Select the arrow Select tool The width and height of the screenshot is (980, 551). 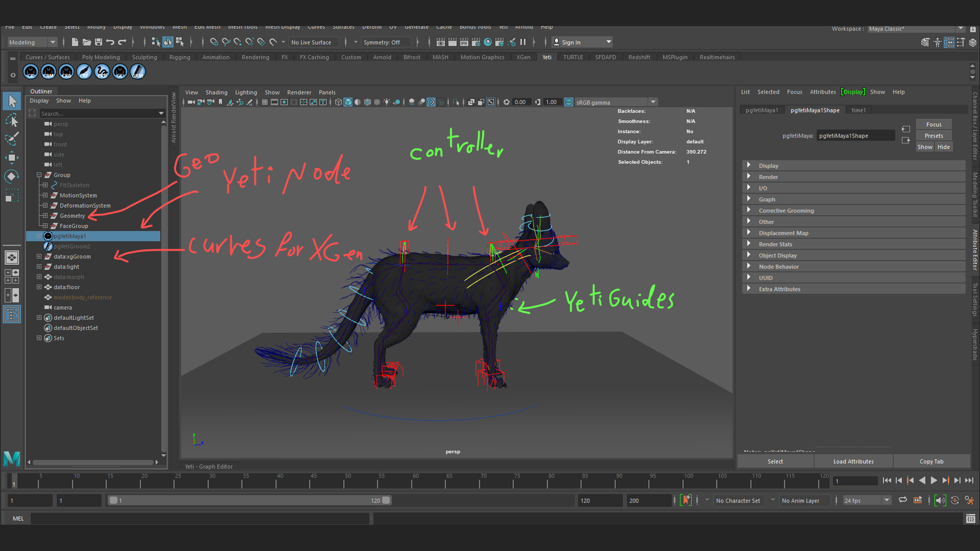pos(12,101)
